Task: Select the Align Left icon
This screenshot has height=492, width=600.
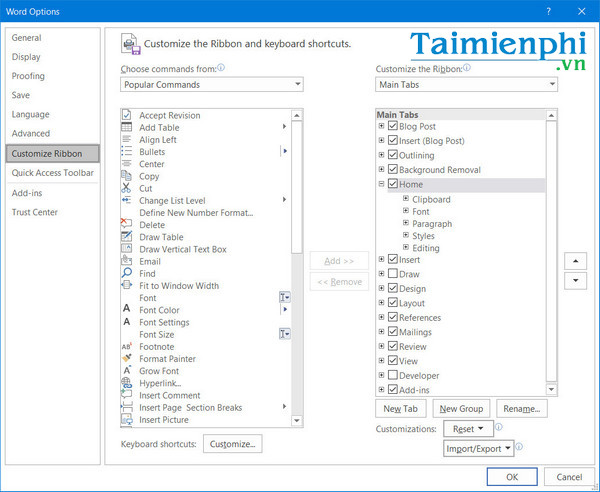Action: point(127,139)
